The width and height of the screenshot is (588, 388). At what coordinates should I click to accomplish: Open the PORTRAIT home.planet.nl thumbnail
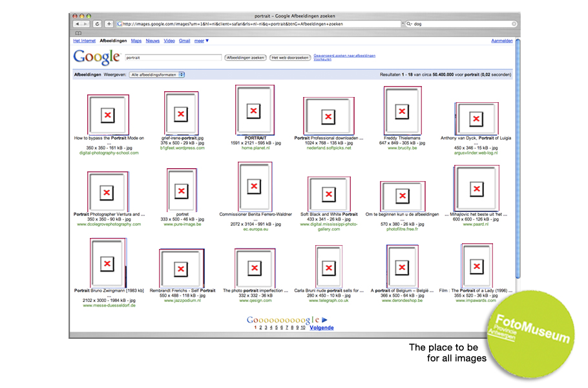pyautogui.click(x=255, y=110)
